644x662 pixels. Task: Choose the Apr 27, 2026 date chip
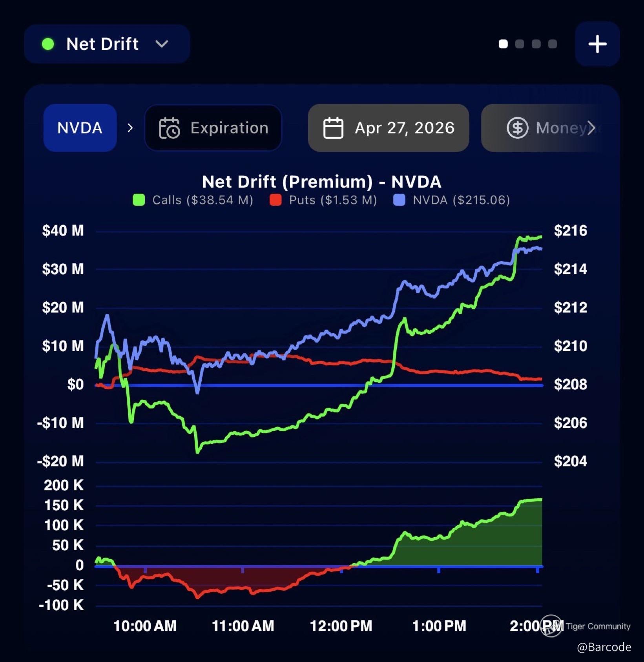click(389, 128)
